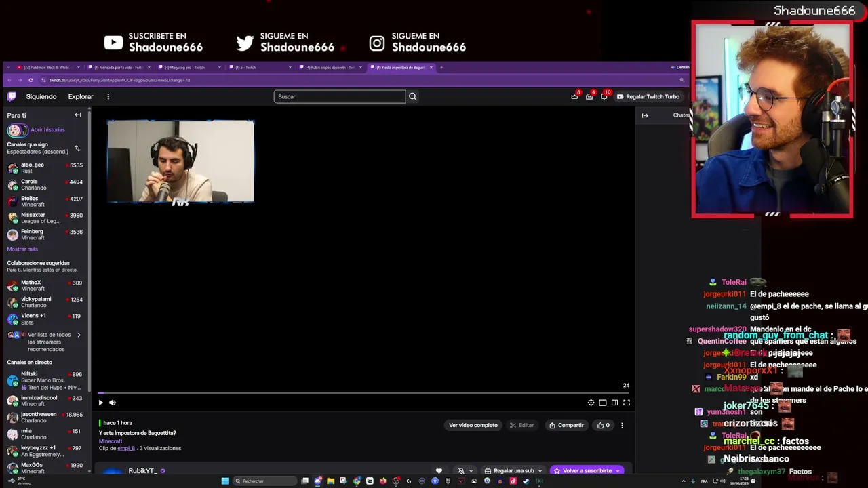Open the Twitch notifications bell
This screenshot has height=488, width=868.
(604, 96)
